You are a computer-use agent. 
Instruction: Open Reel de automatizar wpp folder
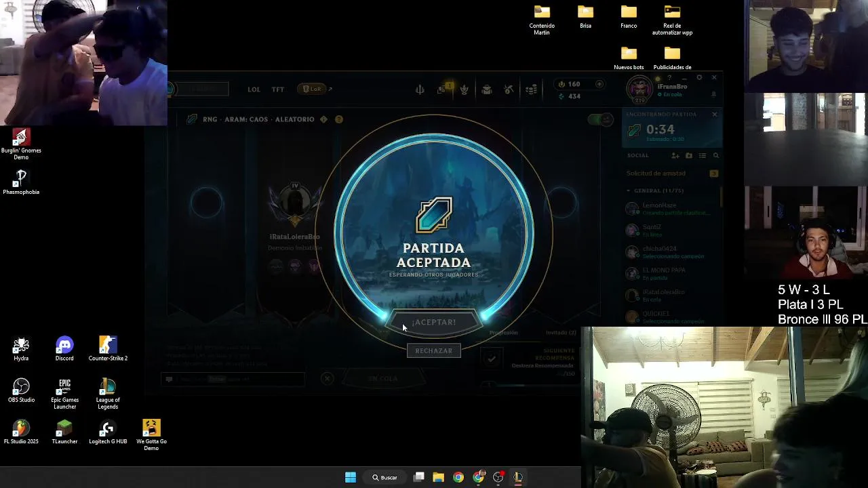tap(672, 20)
